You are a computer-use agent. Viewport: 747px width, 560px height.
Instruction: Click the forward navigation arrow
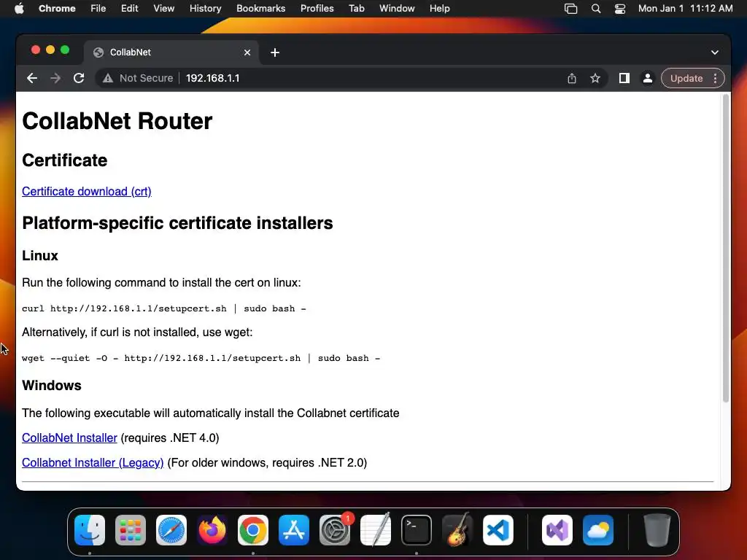coord(55,78)
